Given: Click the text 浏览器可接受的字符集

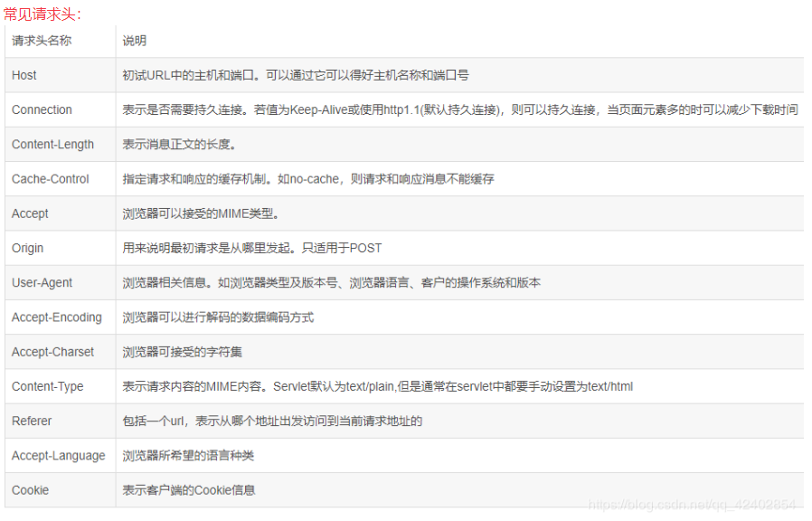Looking at the screenshot, I should pos(183,352).
